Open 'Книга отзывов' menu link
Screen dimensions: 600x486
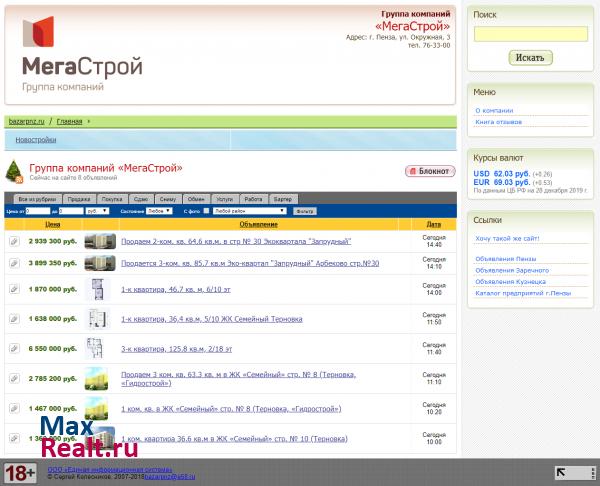pyautogui.click(x=498, y=122)
